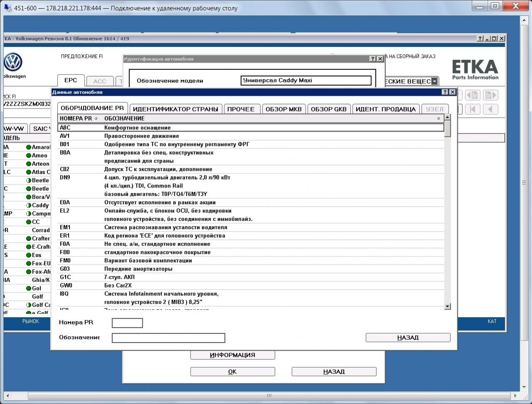Click the previous page icon in ETKA toolbar
The image size is (532, 404).
click(473, 95)
